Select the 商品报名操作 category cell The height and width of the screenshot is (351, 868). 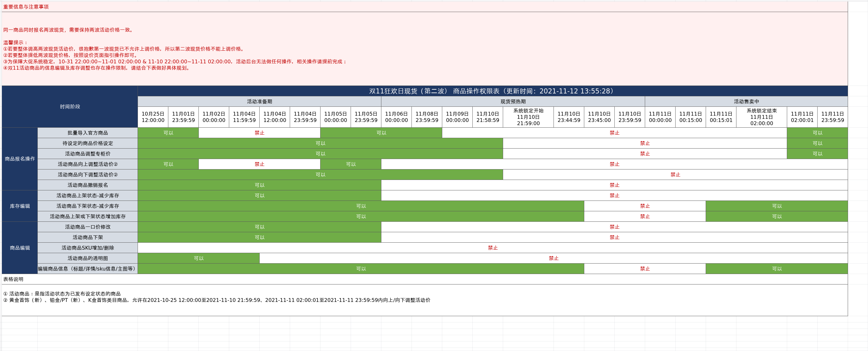click(20, 159)
